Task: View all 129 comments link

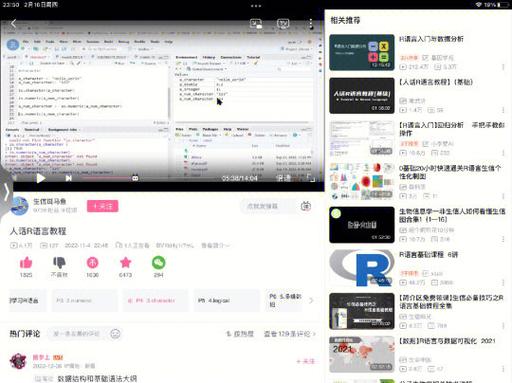Action: coord(289,334)
